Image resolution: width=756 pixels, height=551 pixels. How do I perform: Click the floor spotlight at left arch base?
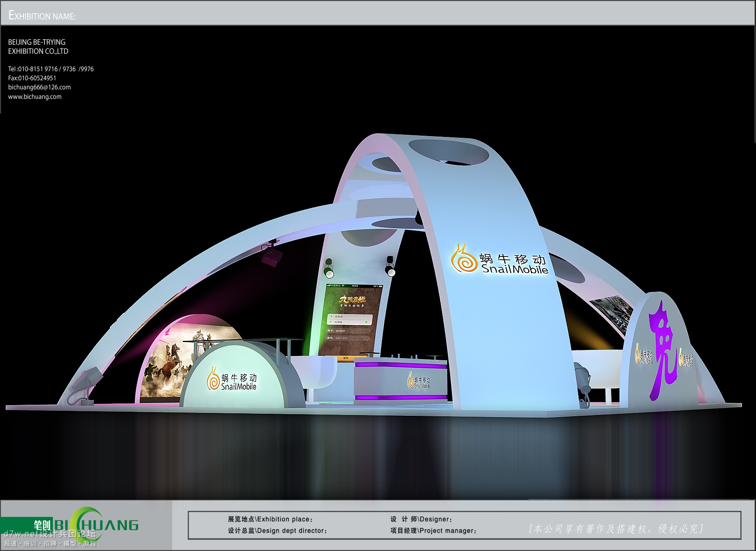tap(86, 386)
